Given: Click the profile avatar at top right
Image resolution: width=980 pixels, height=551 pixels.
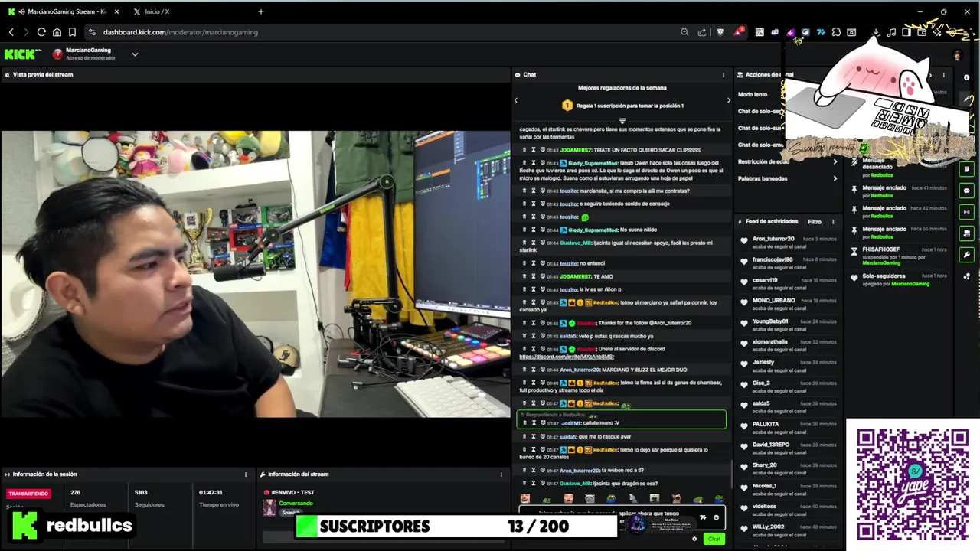Looking at the screenshot, I should 957,55.
